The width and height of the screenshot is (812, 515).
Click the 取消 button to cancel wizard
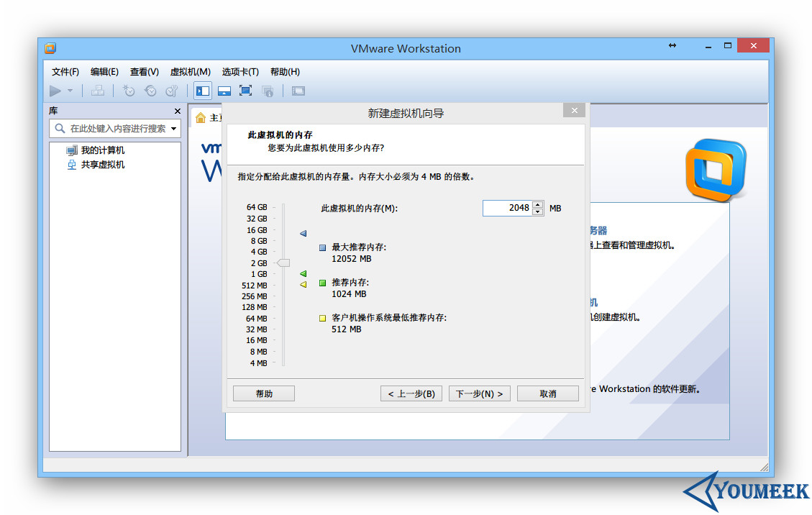tap(547, 393)
